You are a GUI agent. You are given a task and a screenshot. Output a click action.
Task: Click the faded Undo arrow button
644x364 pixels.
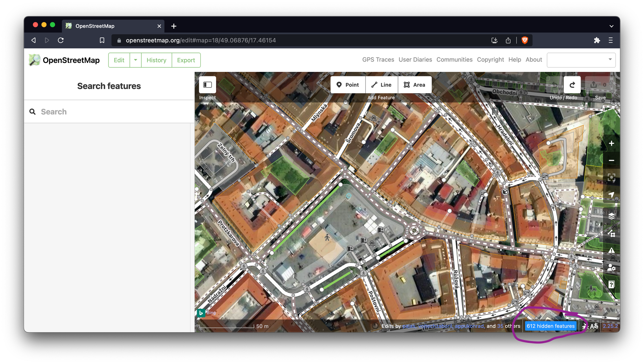tap(555, 85)
